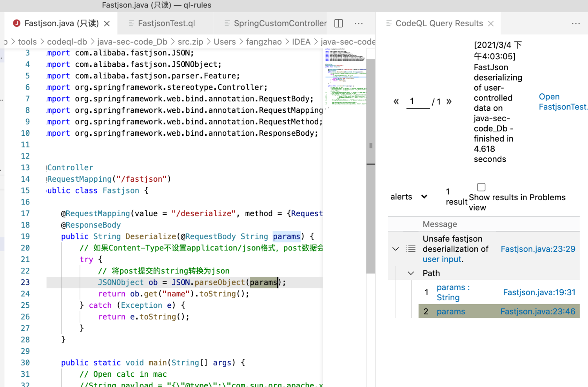588x387 pixels.
Task: Open more actions in CodeQL results panel
Action: tap(575, 24)
